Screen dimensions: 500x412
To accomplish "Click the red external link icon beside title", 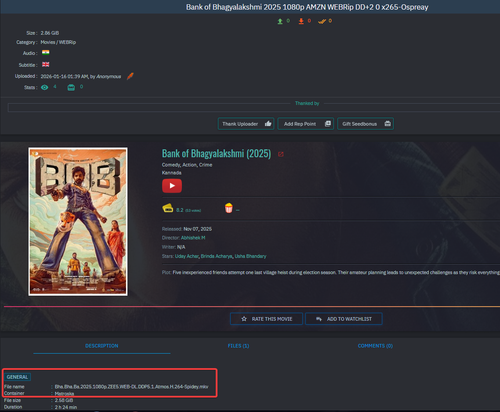I will 281,154.
